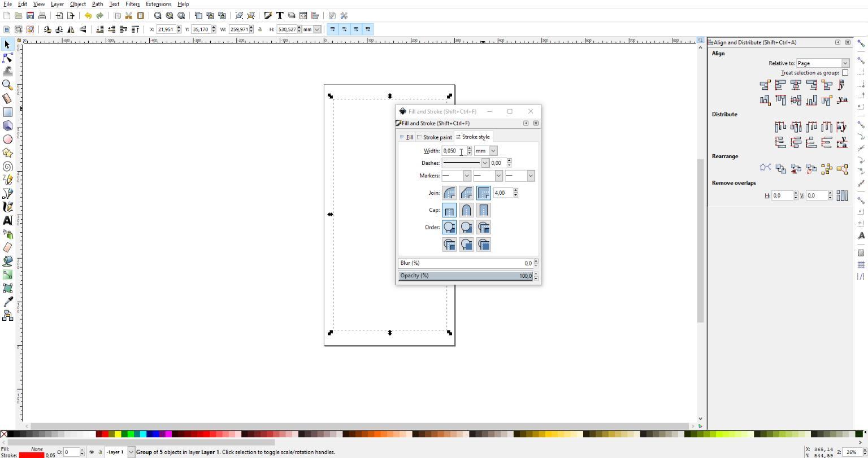Select the Rectangle tool
This screenshot has height=458, width=868.
click(7, 112)
